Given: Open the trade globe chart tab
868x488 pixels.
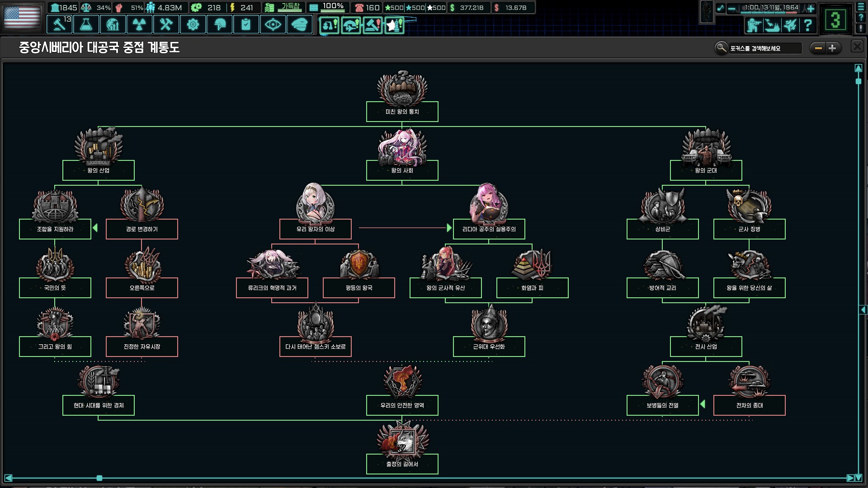Looking at the screenshot, I should [x=113, y=24].
